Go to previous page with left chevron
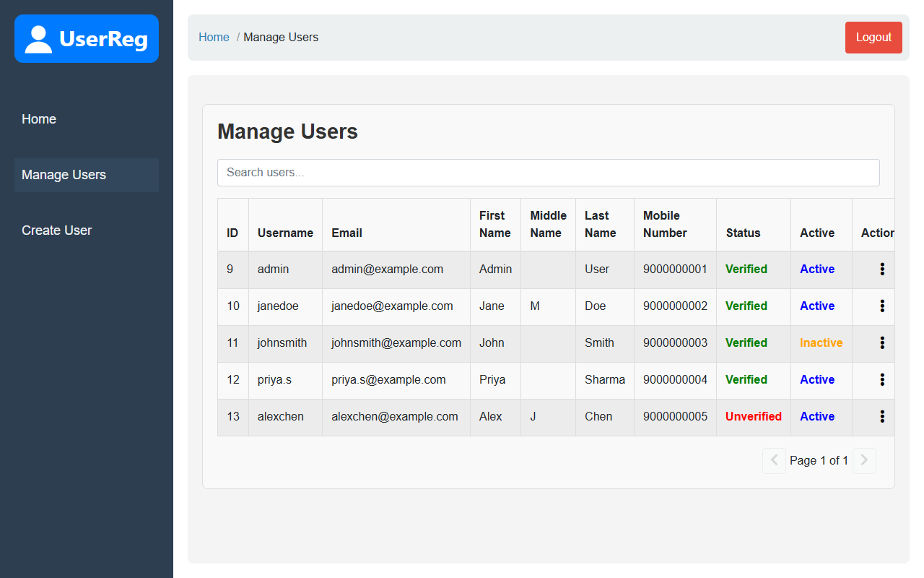This screenshot has width=924, height=578. pos(774,460)
